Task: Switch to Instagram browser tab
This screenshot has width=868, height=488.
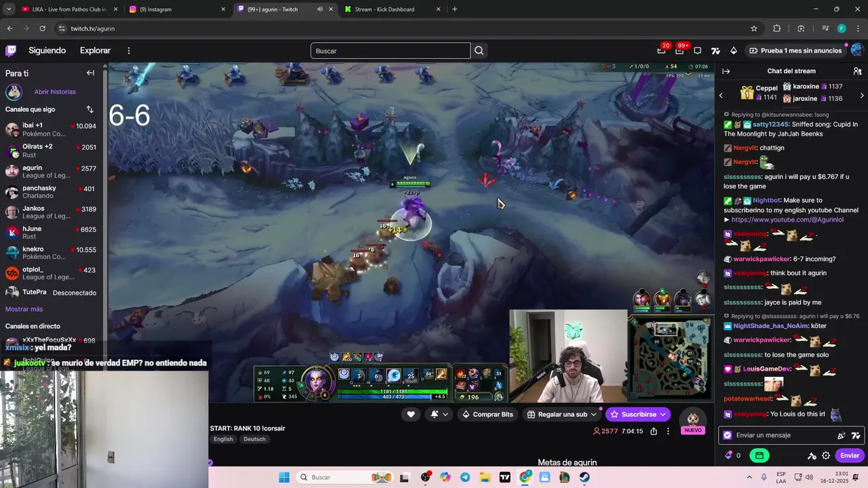Action: [x=177, y=9]
